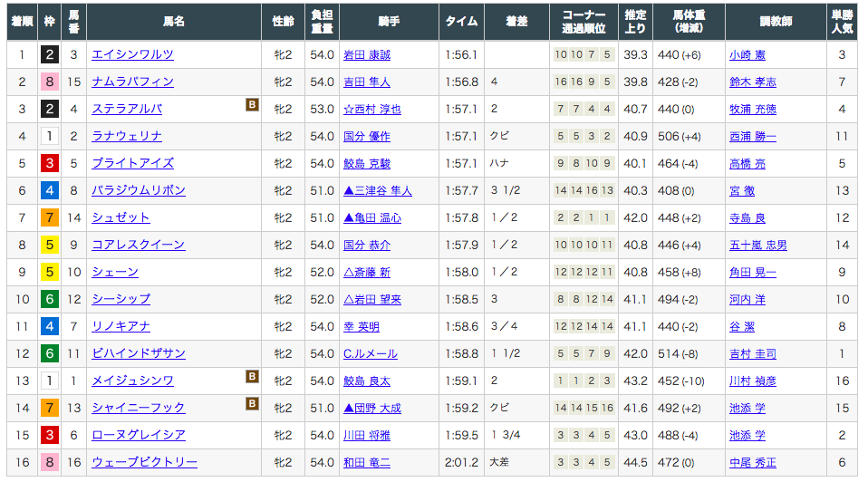The image size is (868, 482).
Task: Open the ブライトアイズ horse link
Action: click(x=132, y=163)
